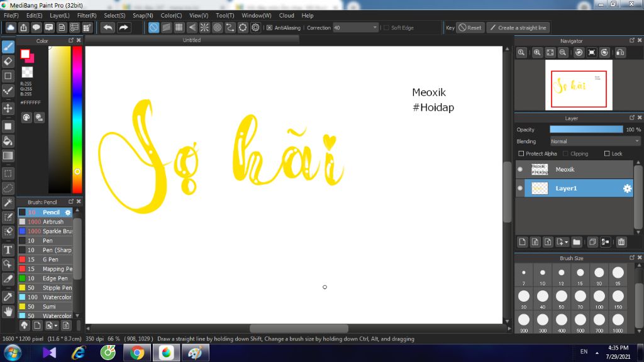
Task: Choose the Airbrush brush
Action: [x=45, y=222]
